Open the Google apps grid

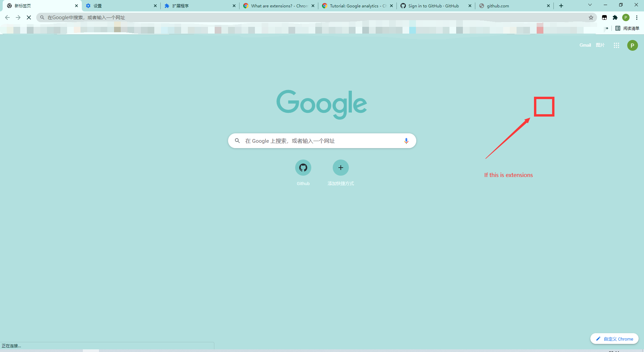tap(616, 45)
